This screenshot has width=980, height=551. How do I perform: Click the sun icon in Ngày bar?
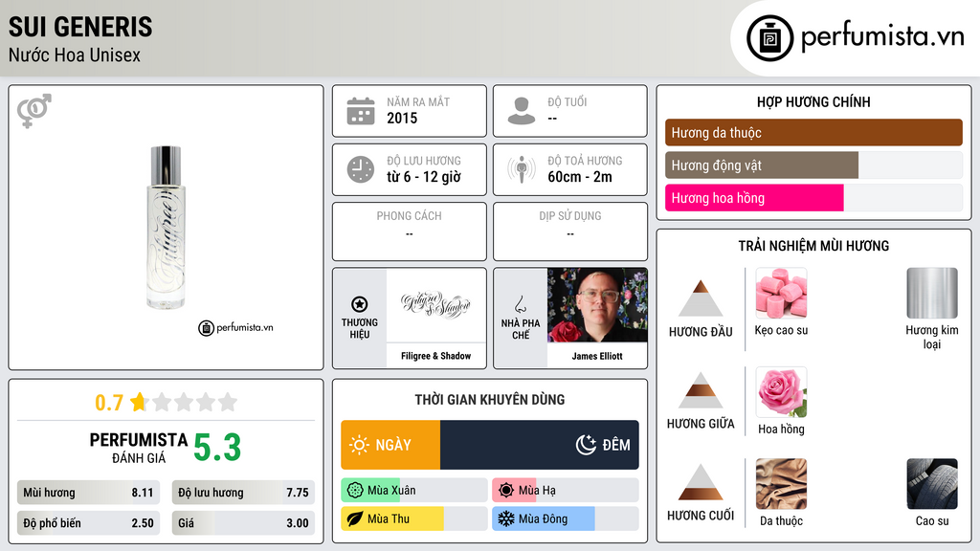coord(359,445)
